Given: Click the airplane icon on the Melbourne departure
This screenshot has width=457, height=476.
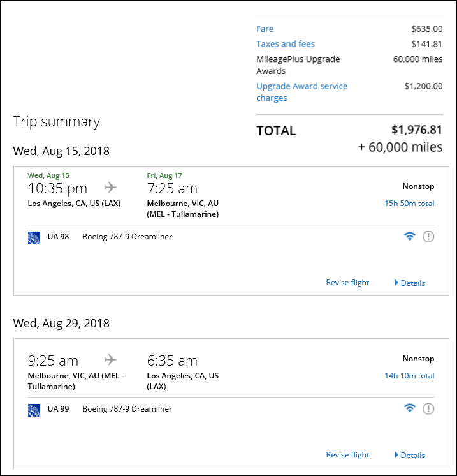Looking at the screenshot, I should (x=111, y=360).
